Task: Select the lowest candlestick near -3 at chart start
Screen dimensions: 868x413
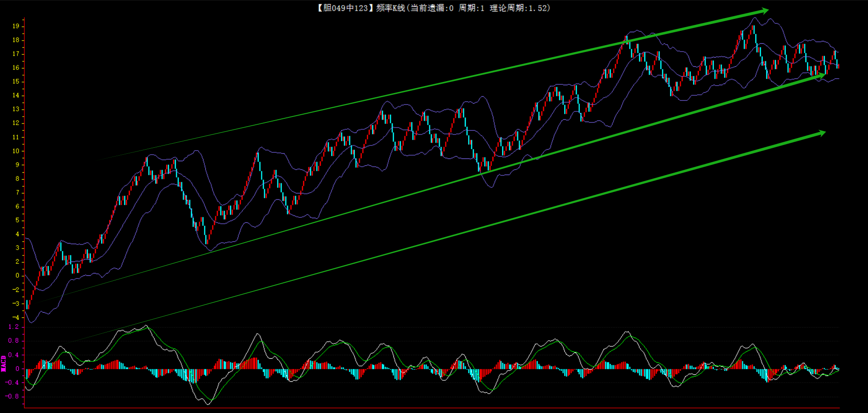Action: [x=27, y=304]
